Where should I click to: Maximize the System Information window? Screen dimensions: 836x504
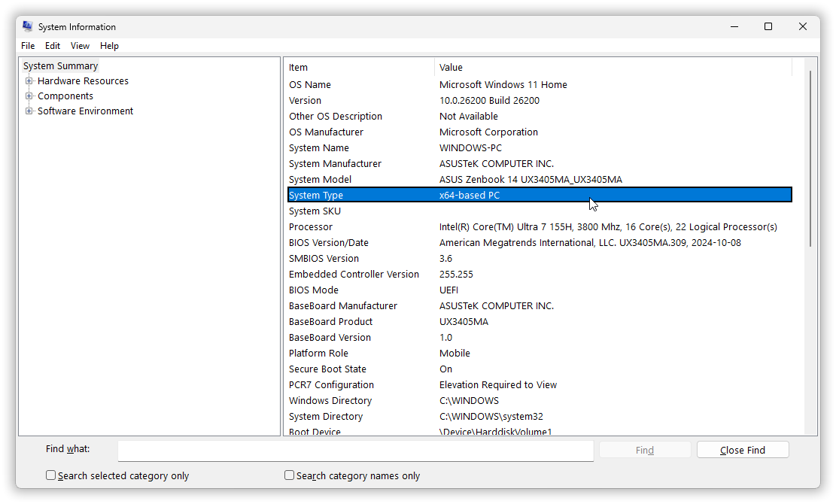click(768, 27)
